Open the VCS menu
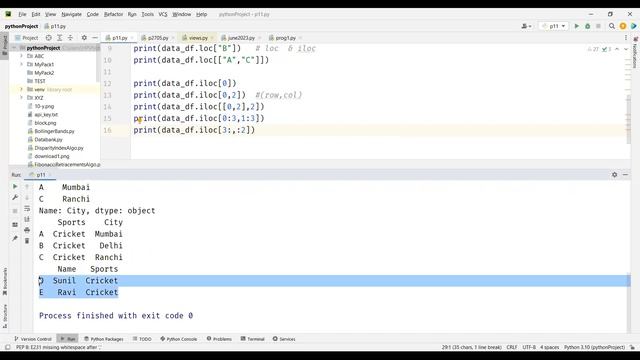 (x=163, y=14)
